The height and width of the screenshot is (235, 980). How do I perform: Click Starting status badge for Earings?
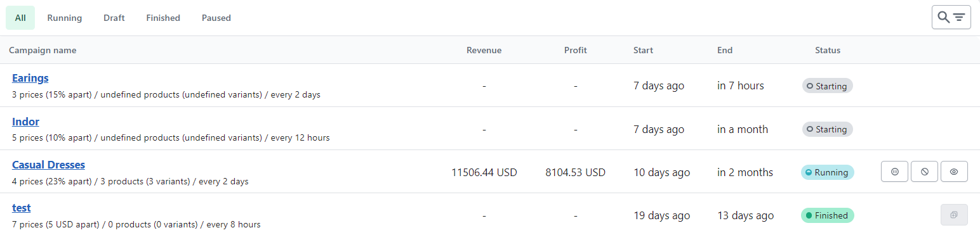pos(828,86)
